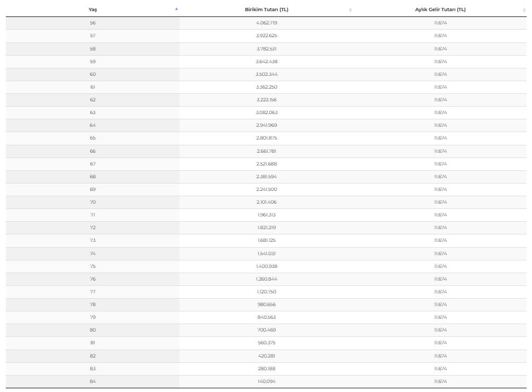
Task: Sort table by the Yaş header
Action: tap(92, 10)
